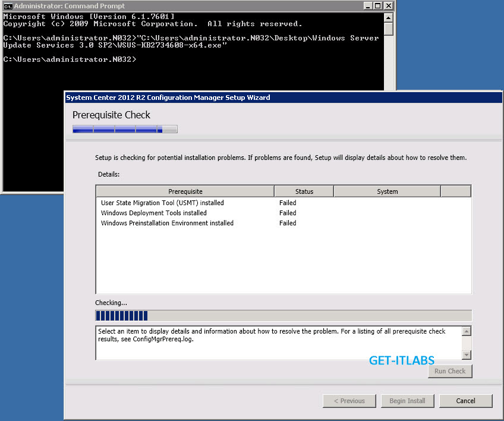Click the Previous button

[349, 401]
